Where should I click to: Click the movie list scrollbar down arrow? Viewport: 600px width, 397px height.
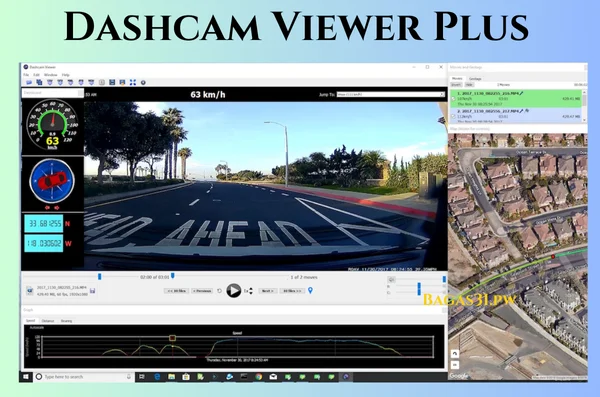(584, 121)
